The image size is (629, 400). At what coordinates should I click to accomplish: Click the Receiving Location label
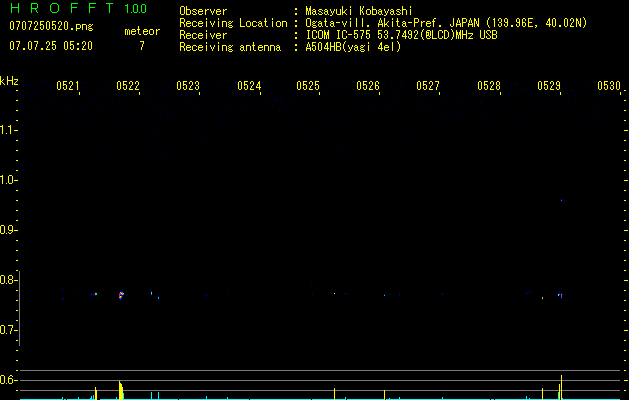(233, 23)
